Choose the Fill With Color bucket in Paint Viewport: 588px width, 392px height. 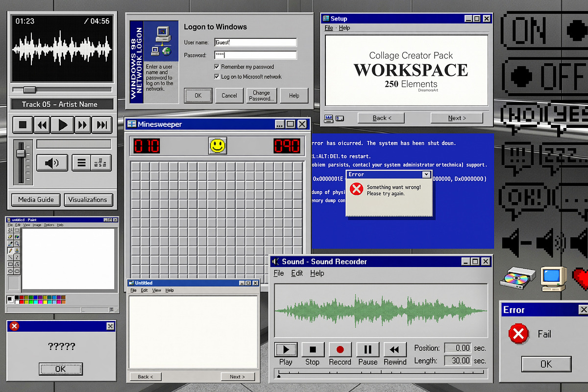17,237
